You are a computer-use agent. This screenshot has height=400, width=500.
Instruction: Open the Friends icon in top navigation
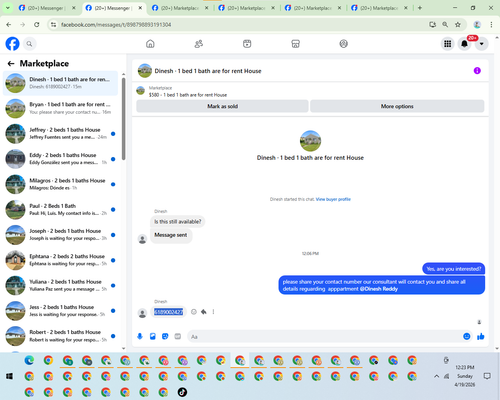(199, 44)
